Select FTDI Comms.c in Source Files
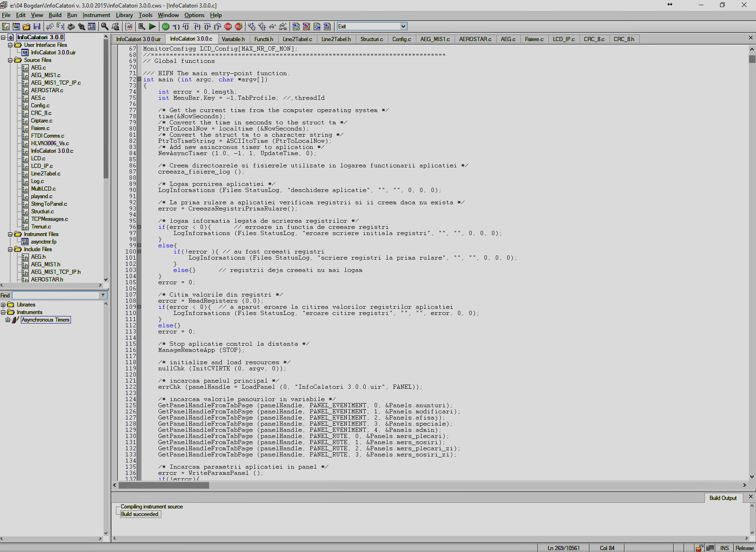 (47, 136)
